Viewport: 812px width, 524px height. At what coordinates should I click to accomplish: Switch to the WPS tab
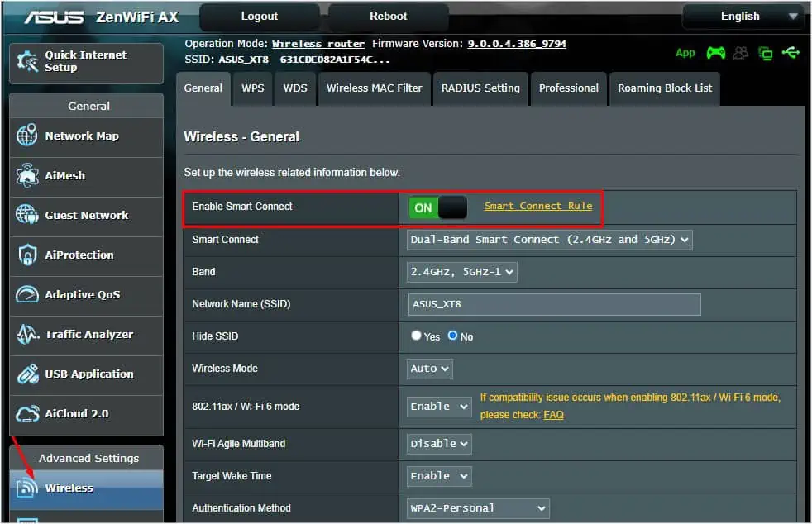coord(252,88)
